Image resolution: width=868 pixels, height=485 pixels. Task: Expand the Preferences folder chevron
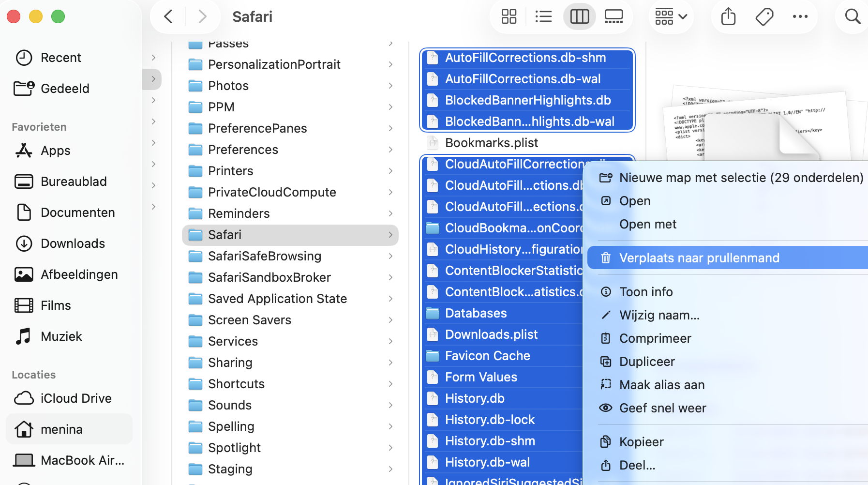click(x=390, y=150)
